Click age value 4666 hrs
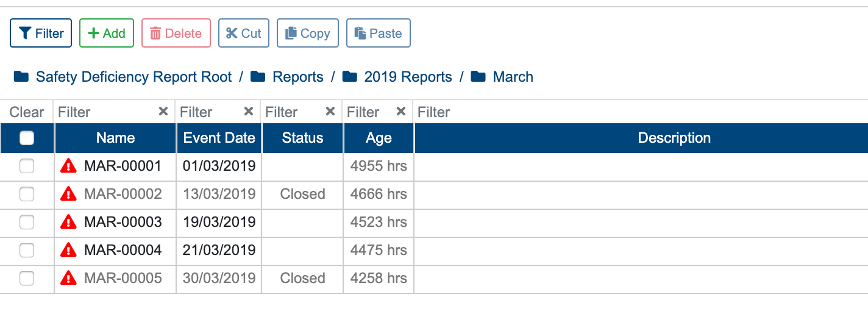868x316 pixels. tap(379, 194)
